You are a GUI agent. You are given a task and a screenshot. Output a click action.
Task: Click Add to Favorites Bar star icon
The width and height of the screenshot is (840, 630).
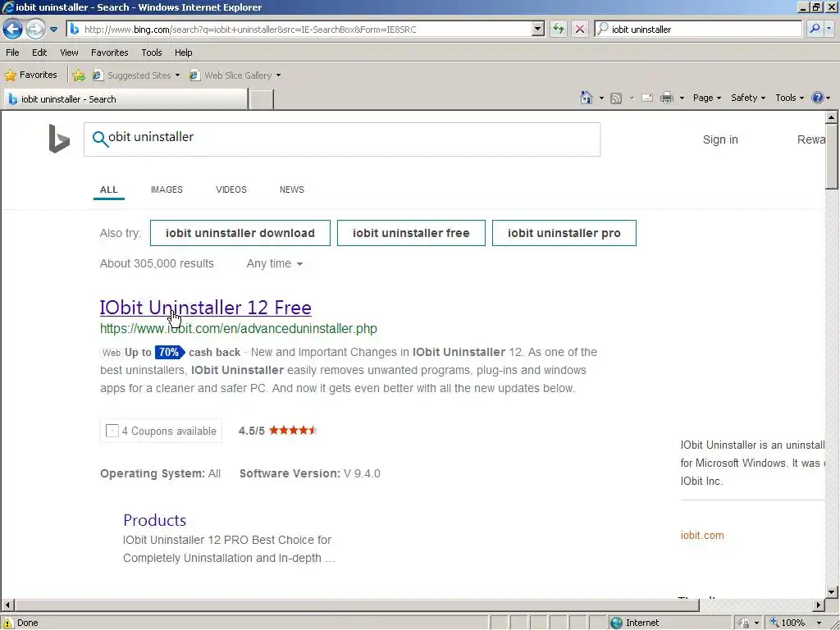79,75
